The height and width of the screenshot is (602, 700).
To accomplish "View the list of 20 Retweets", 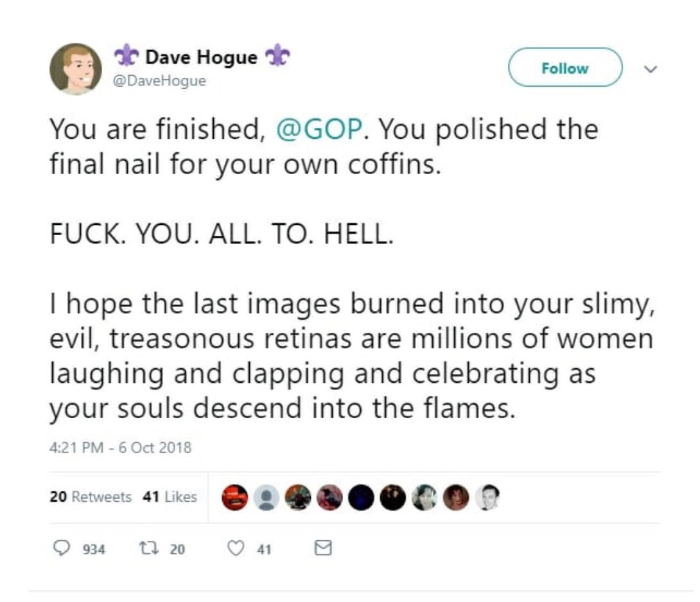I will (x=91, y=497).
